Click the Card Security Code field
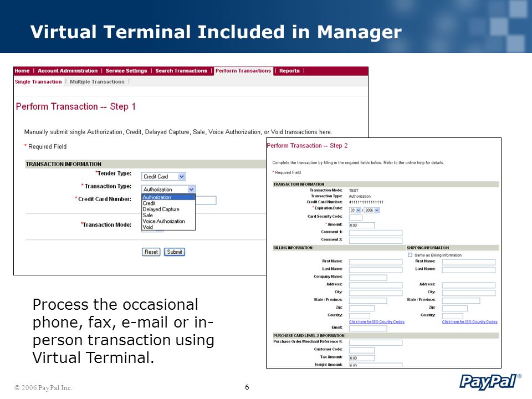The height and width of the screenshot is (399, 532). 356,217
